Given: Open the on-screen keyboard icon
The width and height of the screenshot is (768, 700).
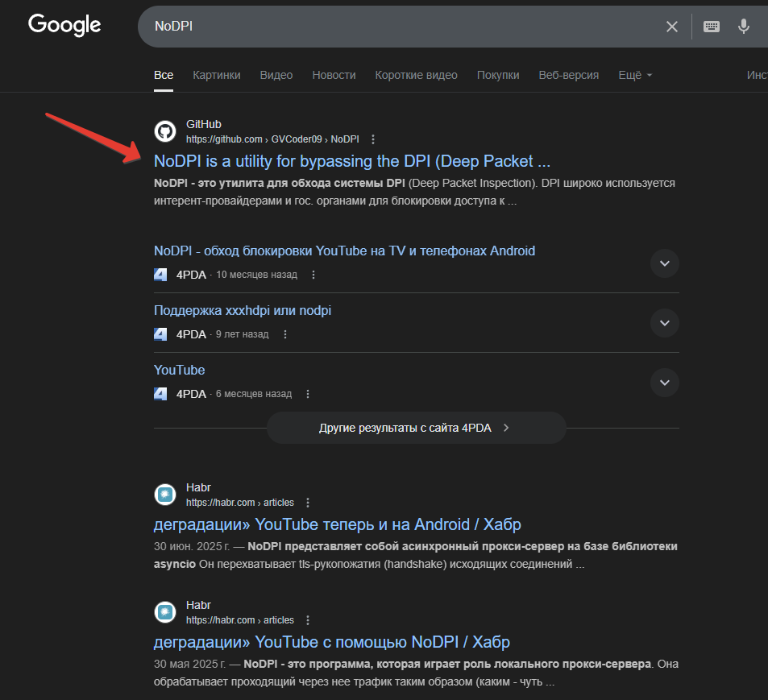Looking at the screenshot, I should pyautogui.click(x=711, y=27).
